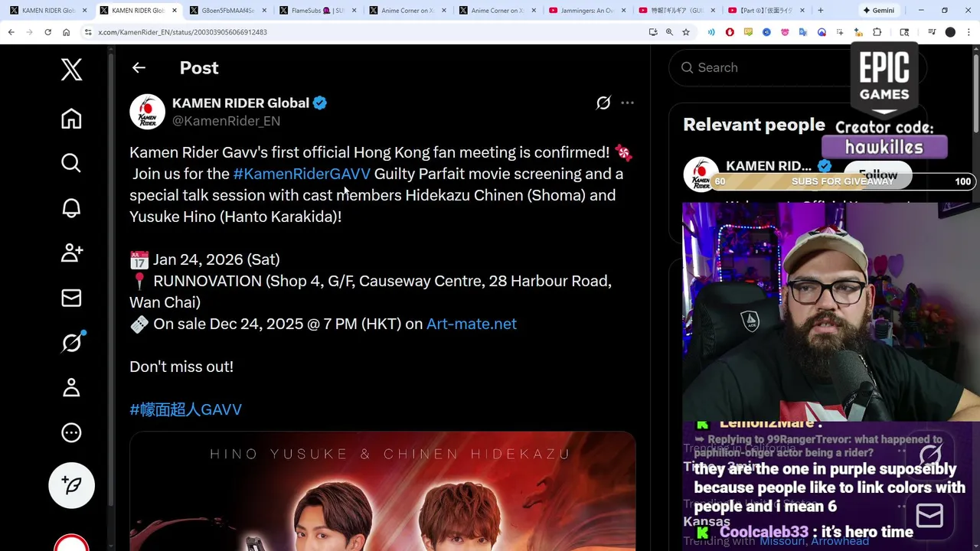Click the browser Home button
Viewport: 980px width, 551px height.
pos(66,32)
